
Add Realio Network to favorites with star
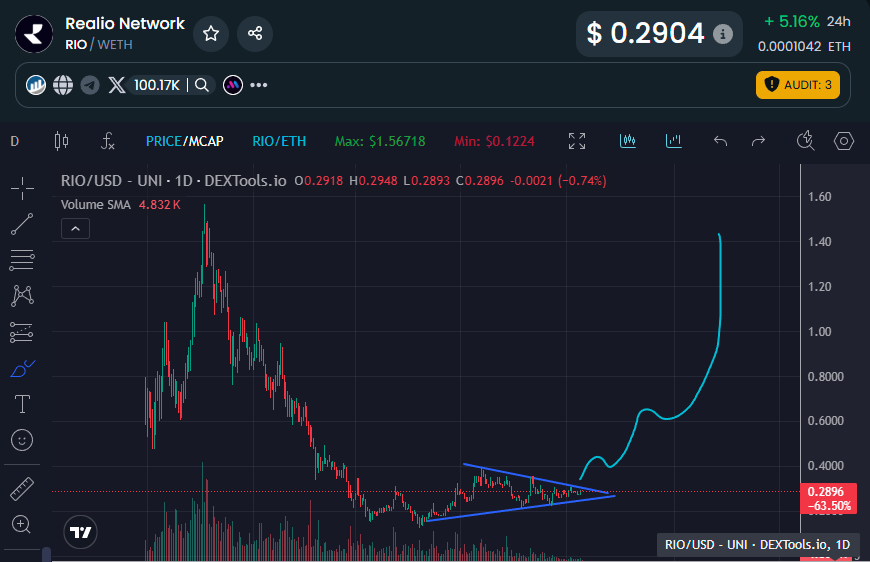(x=211, y=33)
